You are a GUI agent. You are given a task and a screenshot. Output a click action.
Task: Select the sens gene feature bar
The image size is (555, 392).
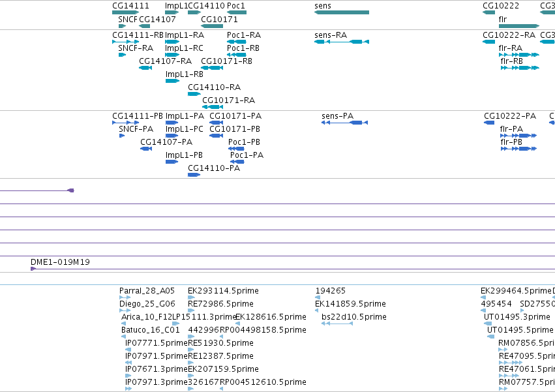pos(342,12)
